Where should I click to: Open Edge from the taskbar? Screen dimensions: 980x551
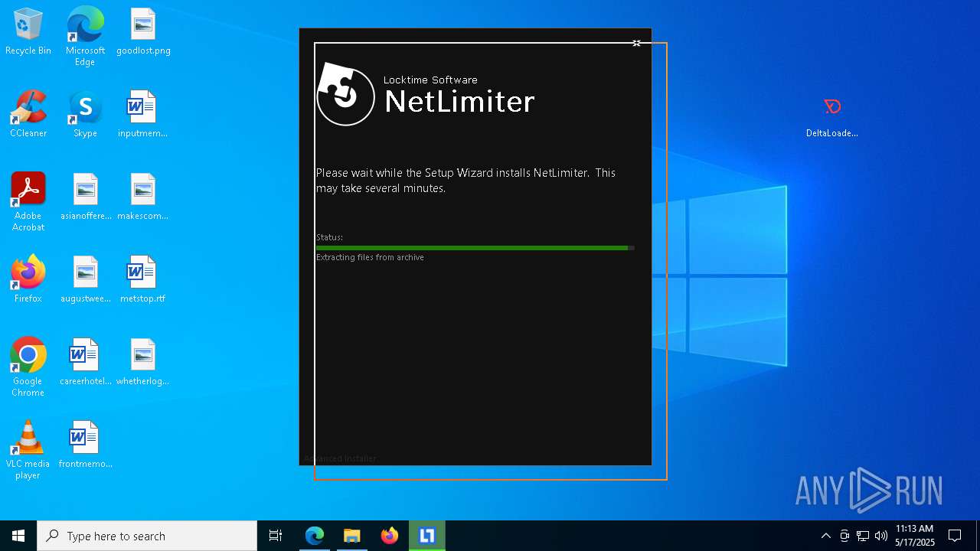(x=315, y=536)
